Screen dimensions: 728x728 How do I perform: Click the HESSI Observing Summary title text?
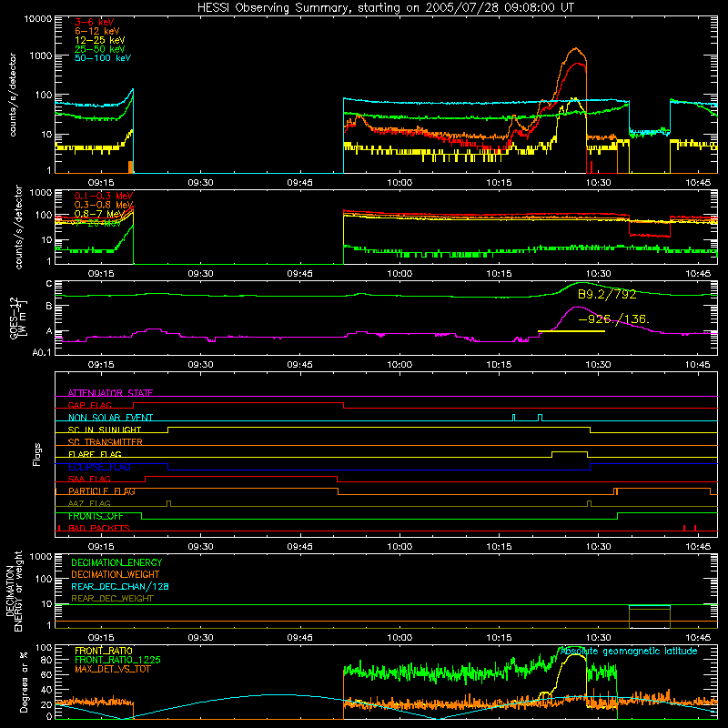pos(386,8)
